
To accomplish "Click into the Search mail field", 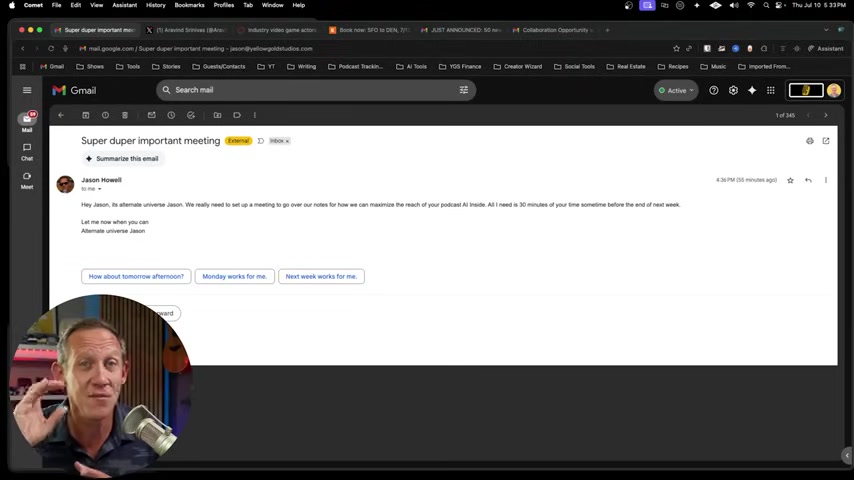I will 300,90.
